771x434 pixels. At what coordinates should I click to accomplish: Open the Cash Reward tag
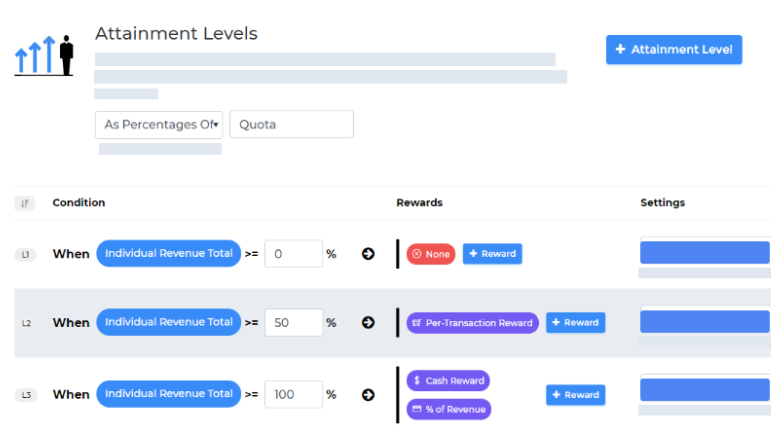[448, 381]
